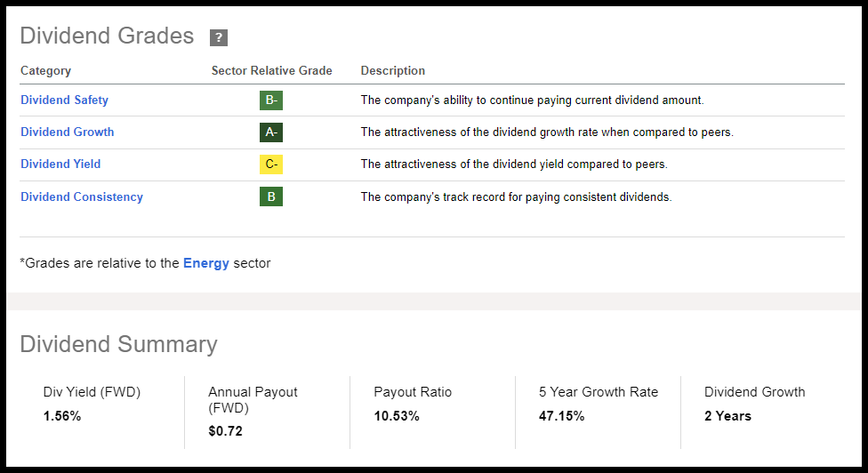Open the Dividend Growth category link
The height and width of the screenshot is (473, 868).
(x=68, y=132)
